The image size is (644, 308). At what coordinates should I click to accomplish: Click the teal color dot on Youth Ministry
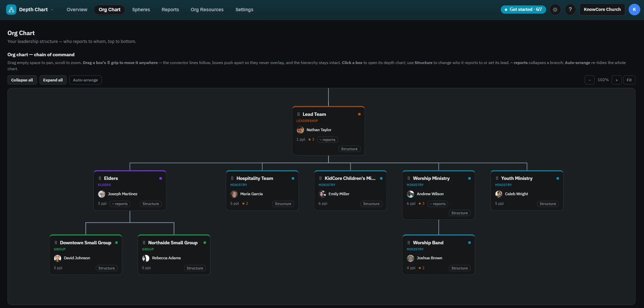[558, 178]
